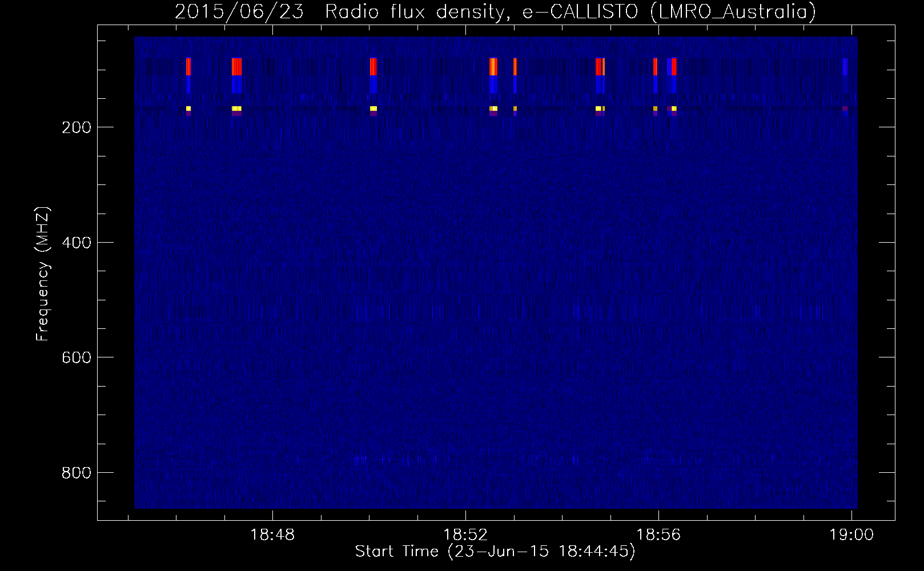The image size is (924, 571).
Task: Click the 18:56 time tick label
Action: click(658, 535)
